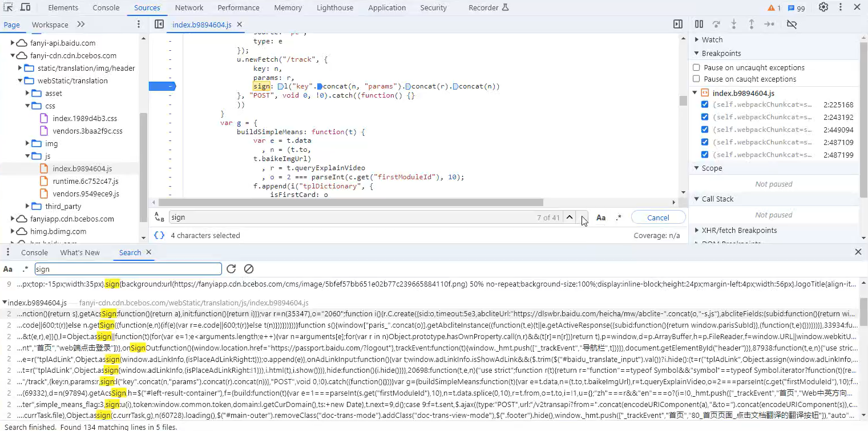
Task: Click the editor horizontal scrollbar
Action: coord(351,202)
